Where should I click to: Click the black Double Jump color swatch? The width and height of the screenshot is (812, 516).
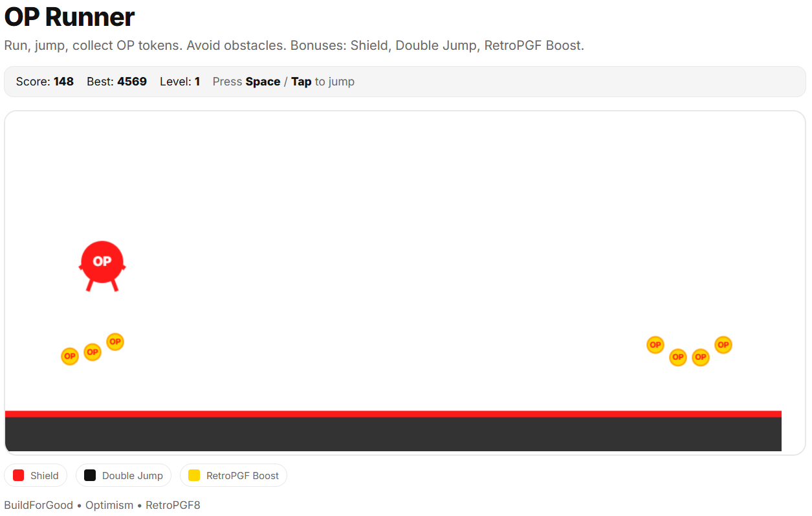[x=90, y=476]
